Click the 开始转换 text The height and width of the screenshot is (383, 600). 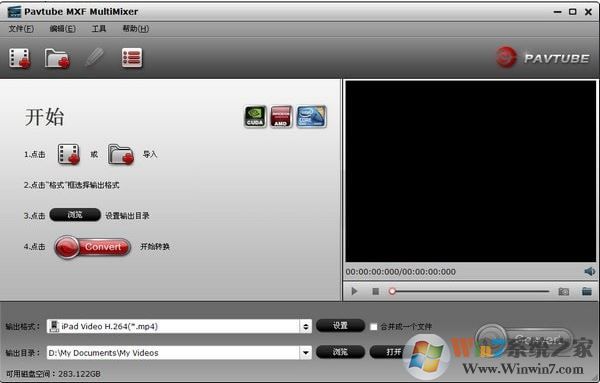click(155, 246)
